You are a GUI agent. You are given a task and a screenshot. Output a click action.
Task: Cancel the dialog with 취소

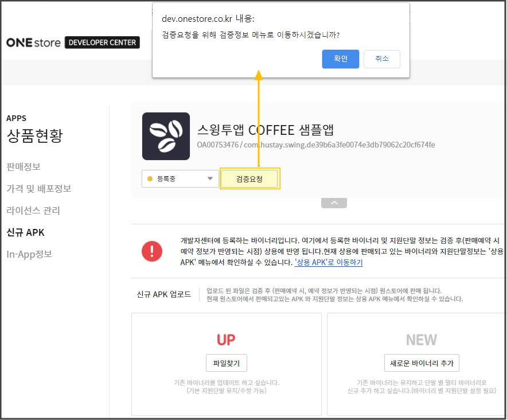click(382, 59)
